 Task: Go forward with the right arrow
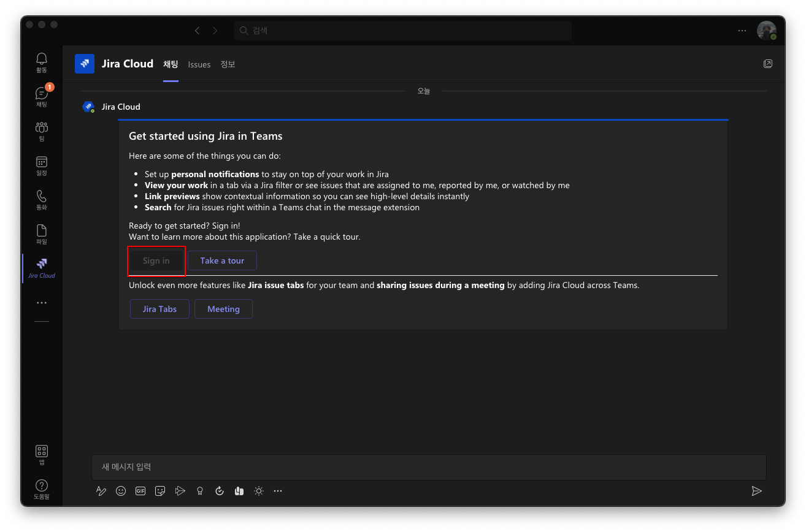[x=215, y=31]
